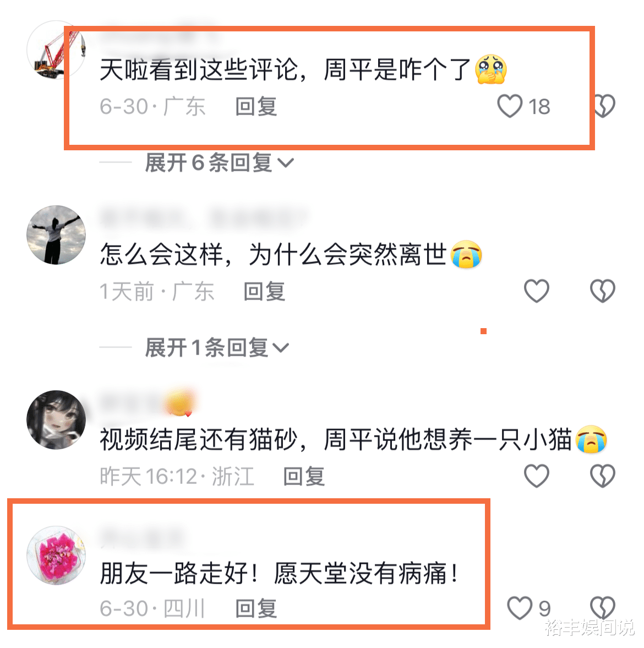Image resolution: width=644 pixels, height=648 pixels.
Task: Open the silhouette-with-arms-out avatar profile
Action: pos(56,235)
